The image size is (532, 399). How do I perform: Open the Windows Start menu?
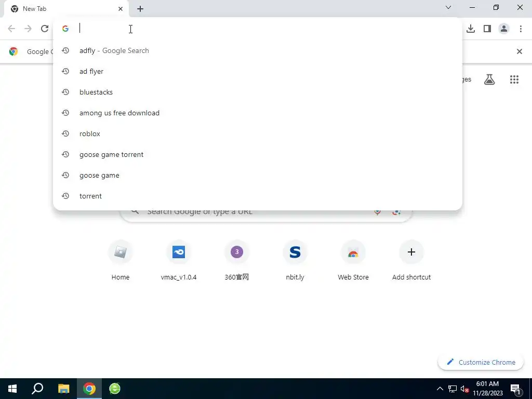coord(12,389)
